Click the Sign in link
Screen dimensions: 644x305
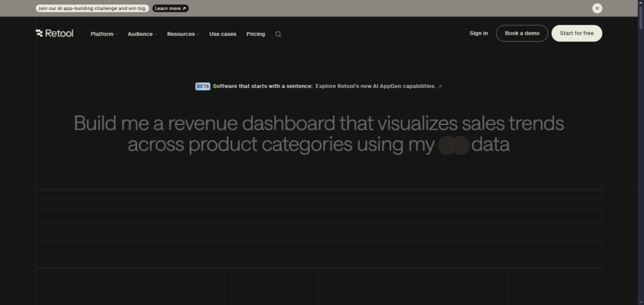pos(479,33)
